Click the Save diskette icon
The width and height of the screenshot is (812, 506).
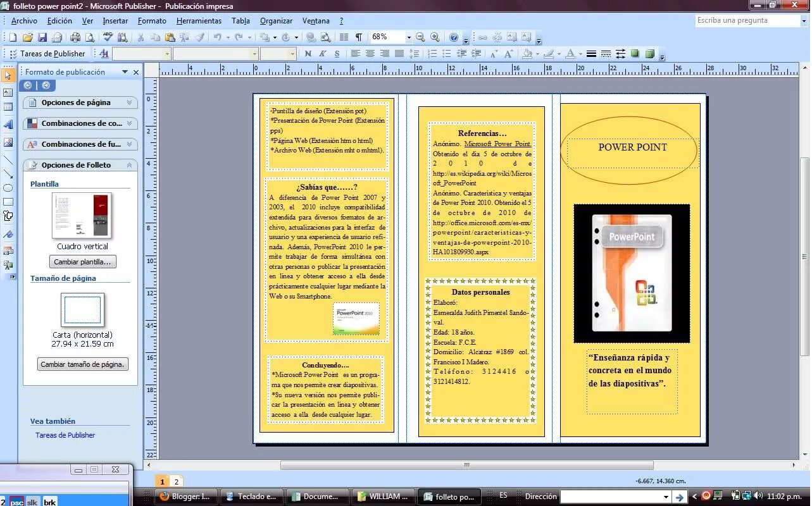42,37
